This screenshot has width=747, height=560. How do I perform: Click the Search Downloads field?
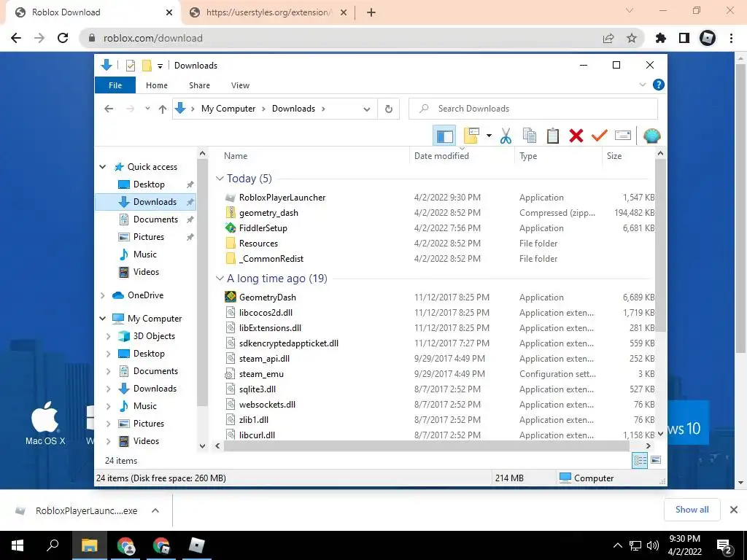pyautogui.click(x=533, y=109)
